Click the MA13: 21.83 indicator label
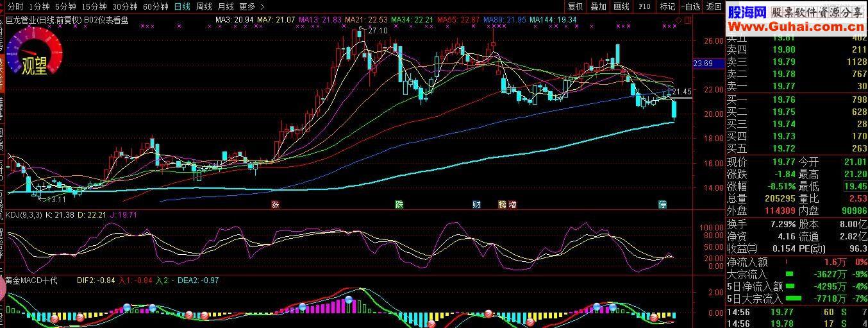 point(321,20)
